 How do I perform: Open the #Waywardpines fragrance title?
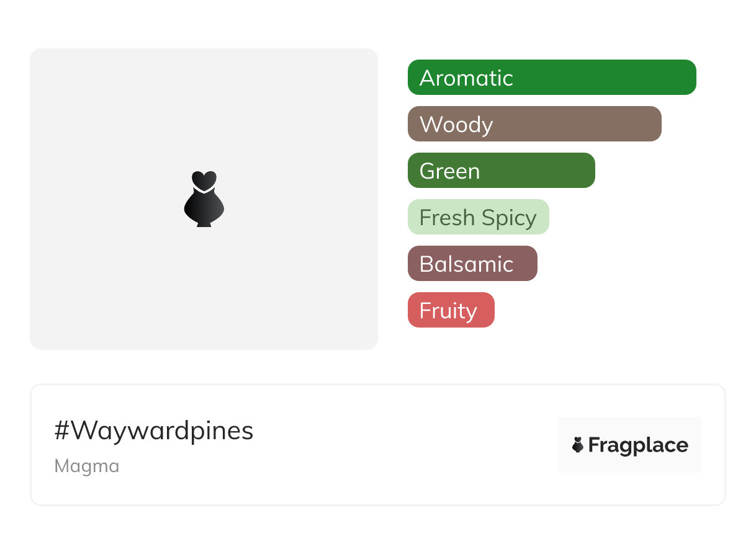[154, 430]
